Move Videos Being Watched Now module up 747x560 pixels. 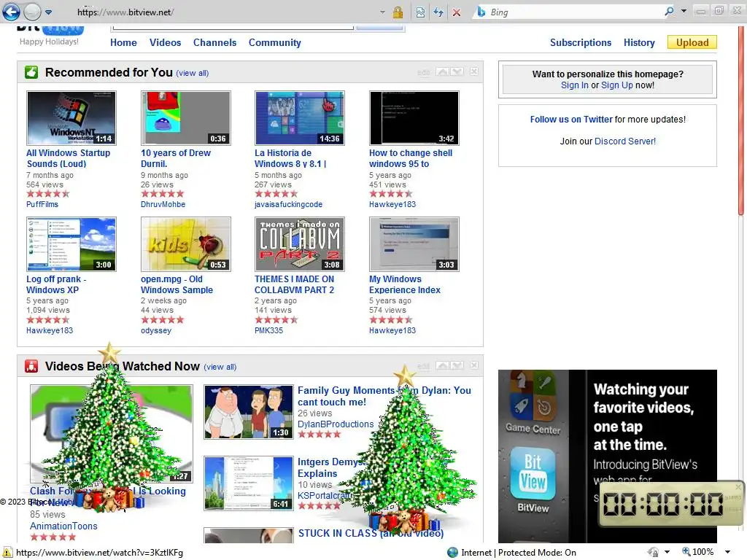coord(443,365)
